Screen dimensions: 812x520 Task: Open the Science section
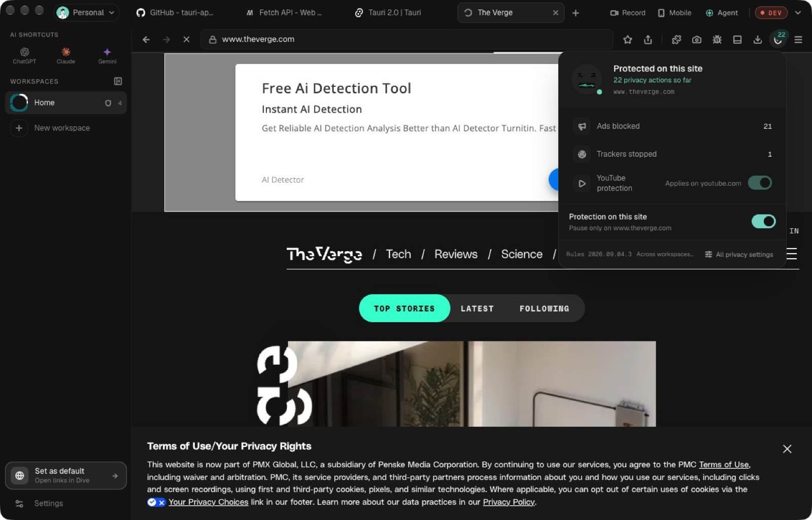click(522, 254)
